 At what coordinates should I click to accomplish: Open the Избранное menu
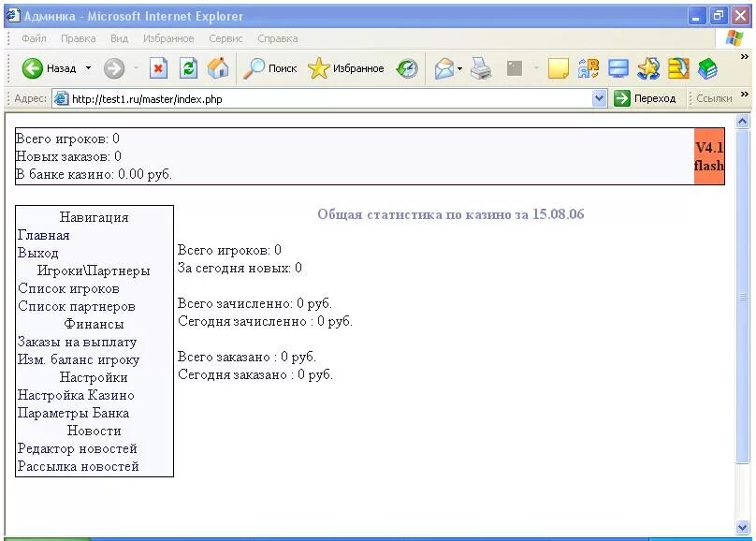coord(168,38)
